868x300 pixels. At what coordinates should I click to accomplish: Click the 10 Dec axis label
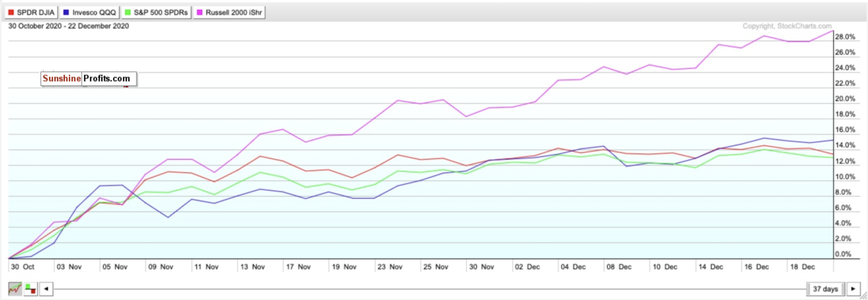click(x=665, y=267)
